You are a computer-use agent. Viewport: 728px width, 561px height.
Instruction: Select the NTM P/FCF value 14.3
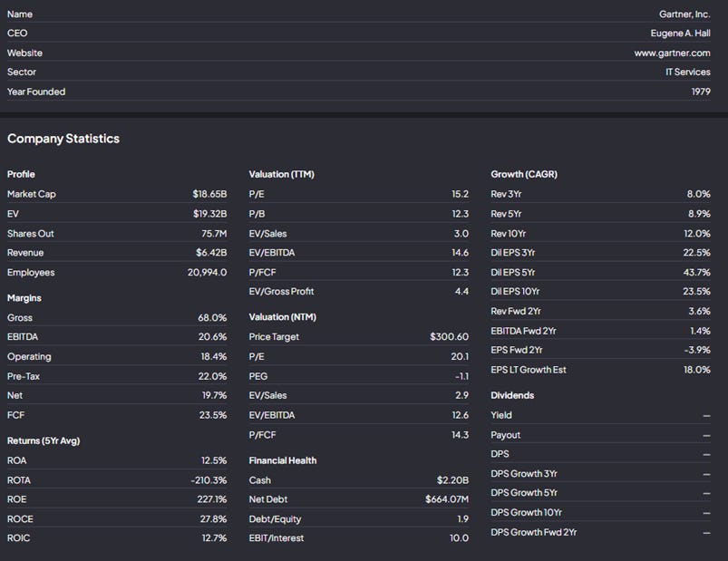point(461,435)
